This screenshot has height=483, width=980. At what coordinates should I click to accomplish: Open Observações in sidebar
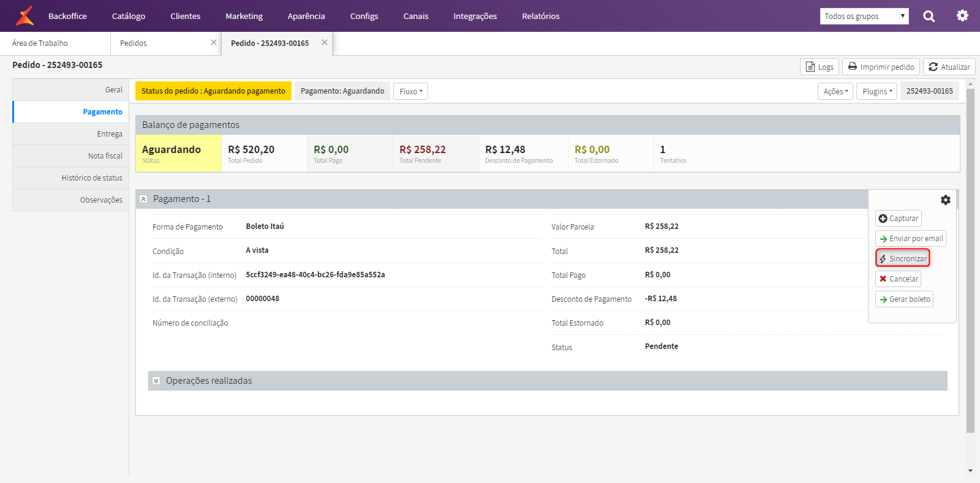[x=70, y=200]
